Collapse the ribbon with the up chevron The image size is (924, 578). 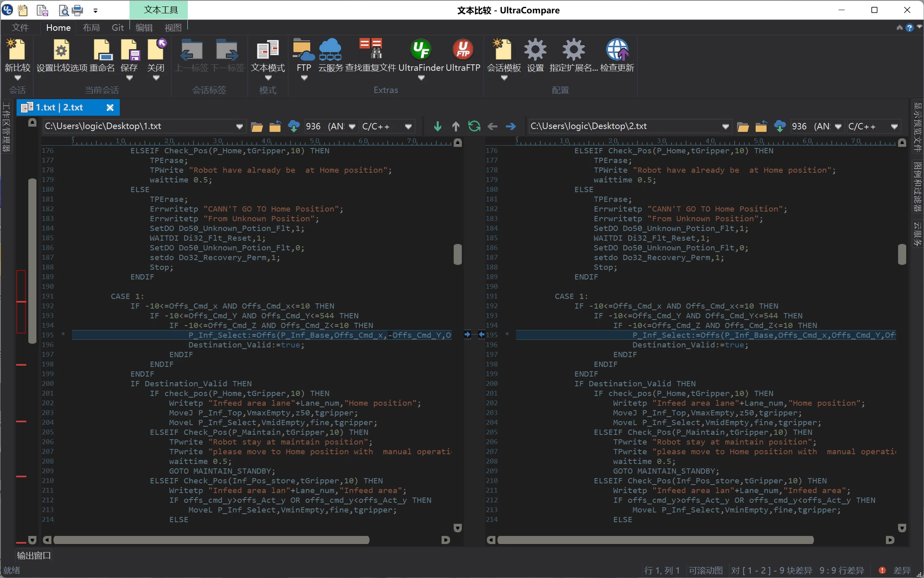899,28
